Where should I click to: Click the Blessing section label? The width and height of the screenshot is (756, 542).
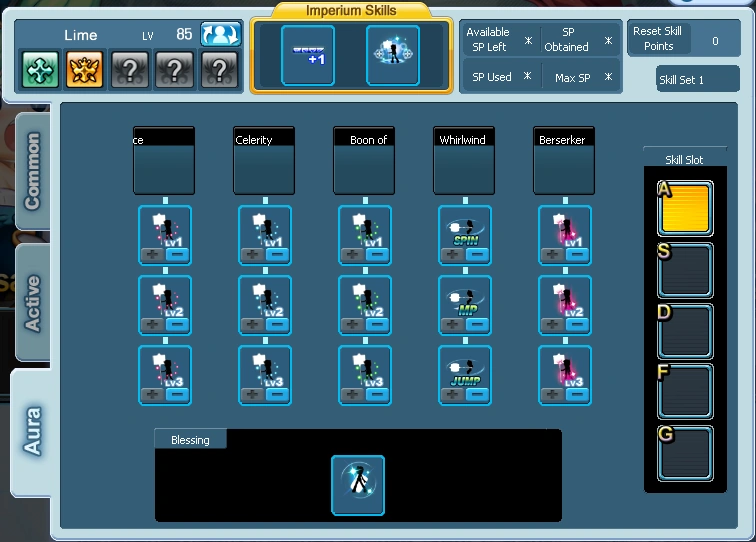(190, 439)
